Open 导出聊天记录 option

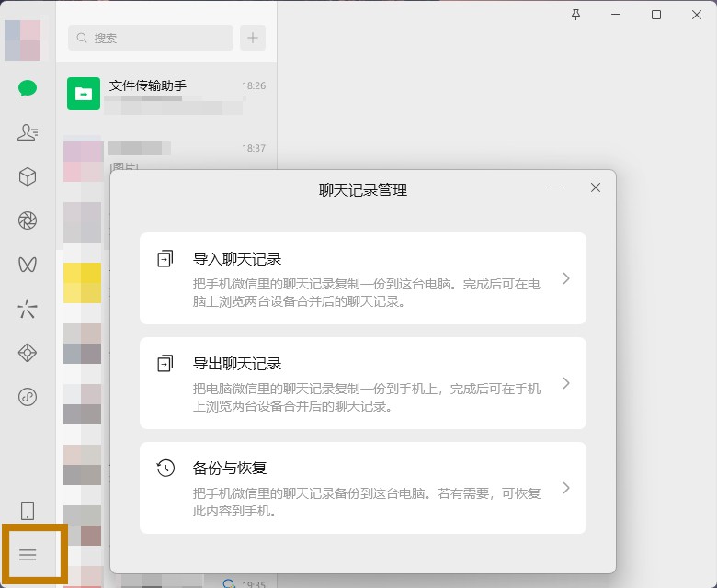363,383
